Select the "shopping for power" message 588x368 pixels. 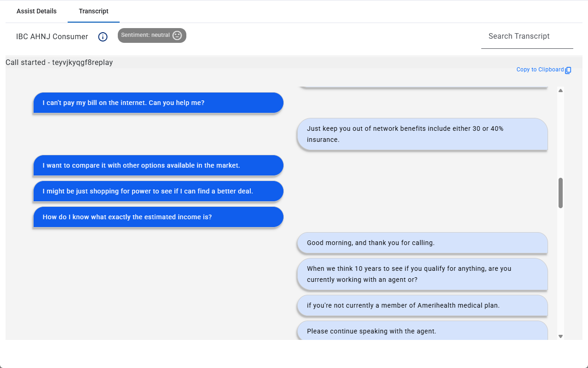point(158,191)
